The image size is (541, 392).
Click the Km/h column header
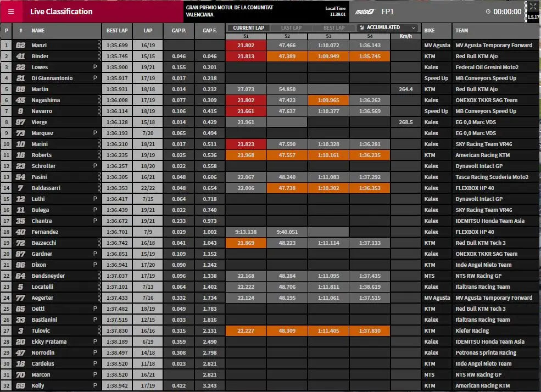tap(406, 36)
